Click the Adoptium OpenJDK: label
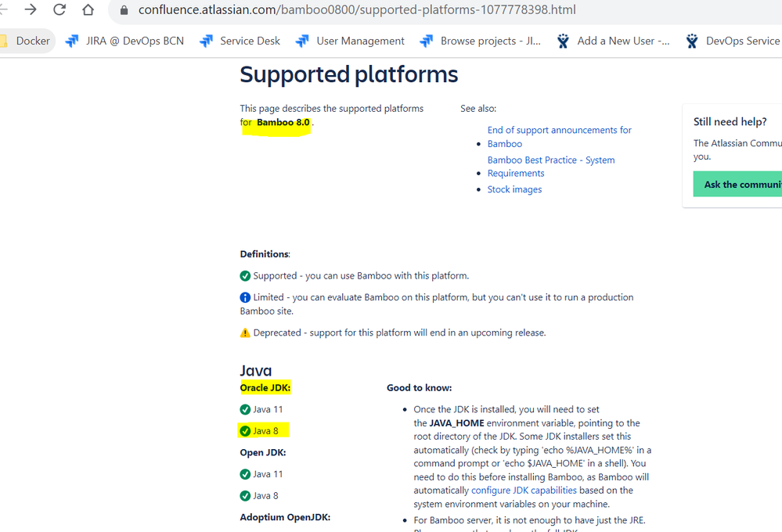The image size is (782, 532). click(285, 517)
